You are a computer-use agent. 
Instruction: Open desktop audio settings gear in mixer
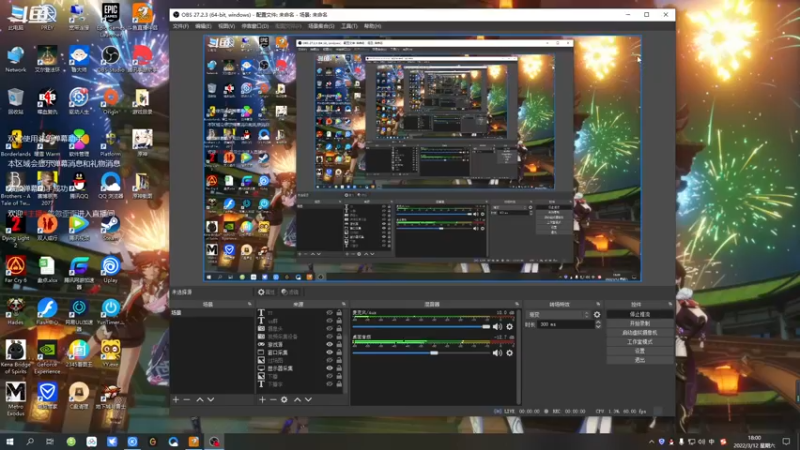(x=509, y=353)
